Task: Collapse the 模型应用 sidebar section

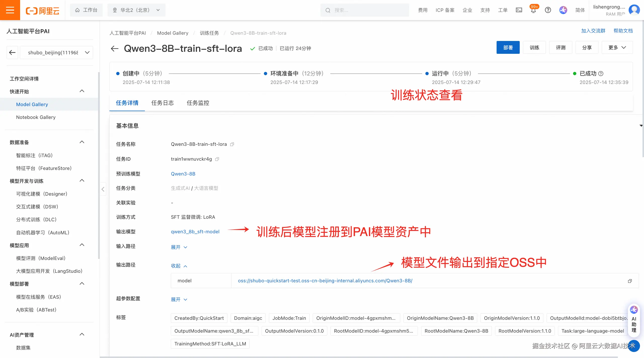Action: pos(82,245)
